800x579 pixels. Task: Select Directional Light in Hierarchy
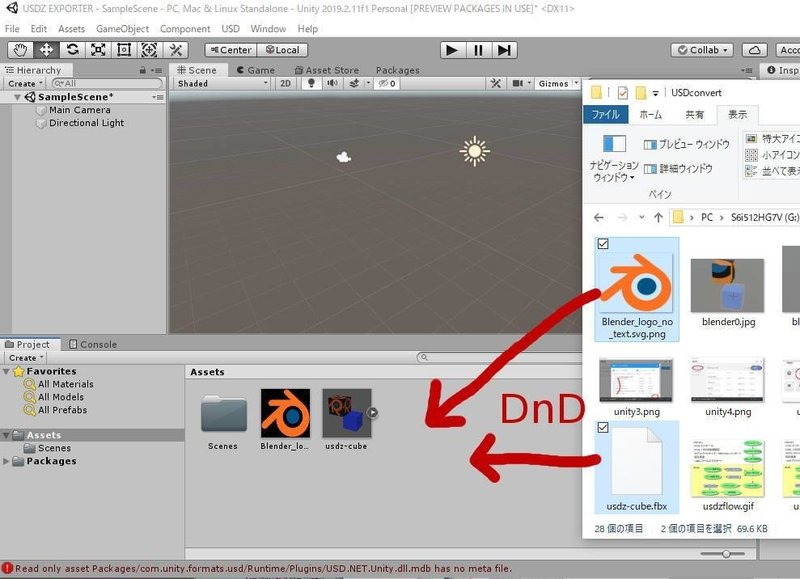(x=86, y=123)
